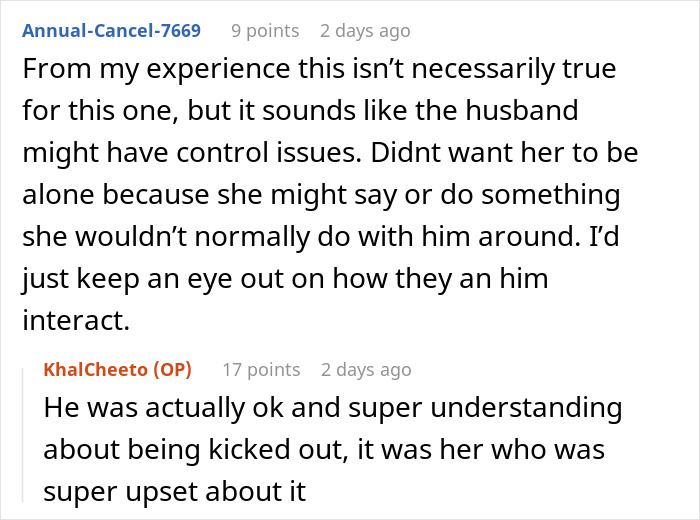Click the line "just keep an eye out"
Viewport: 700px width, 520px height.
pos(285,277)
